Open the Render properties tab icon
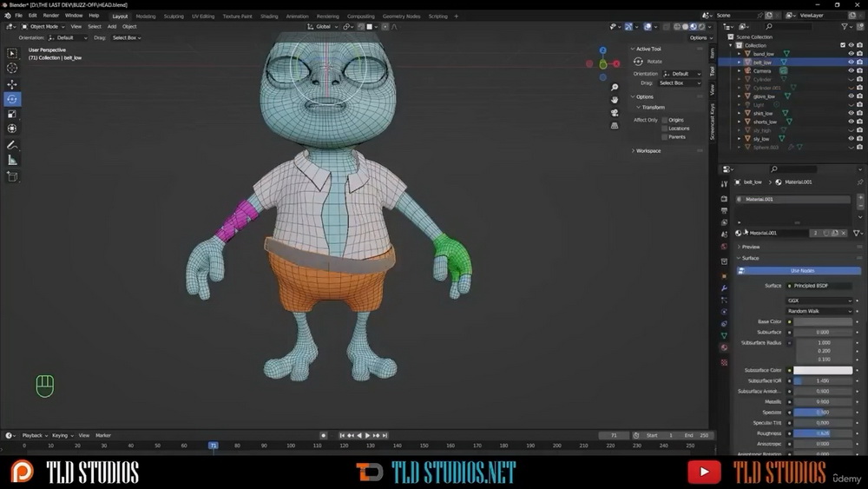Viewport: 868px width, 489px height. coord(724,198)
